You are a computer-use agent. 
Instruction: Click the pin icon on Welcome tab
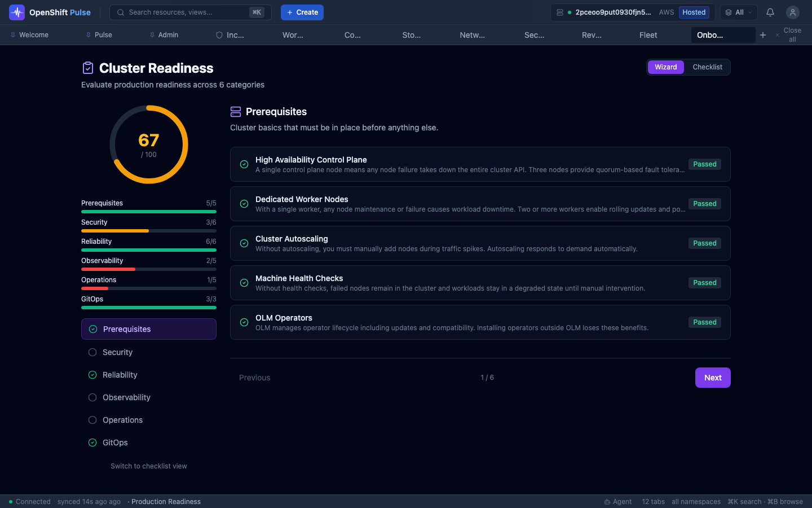tap(13, 35)
